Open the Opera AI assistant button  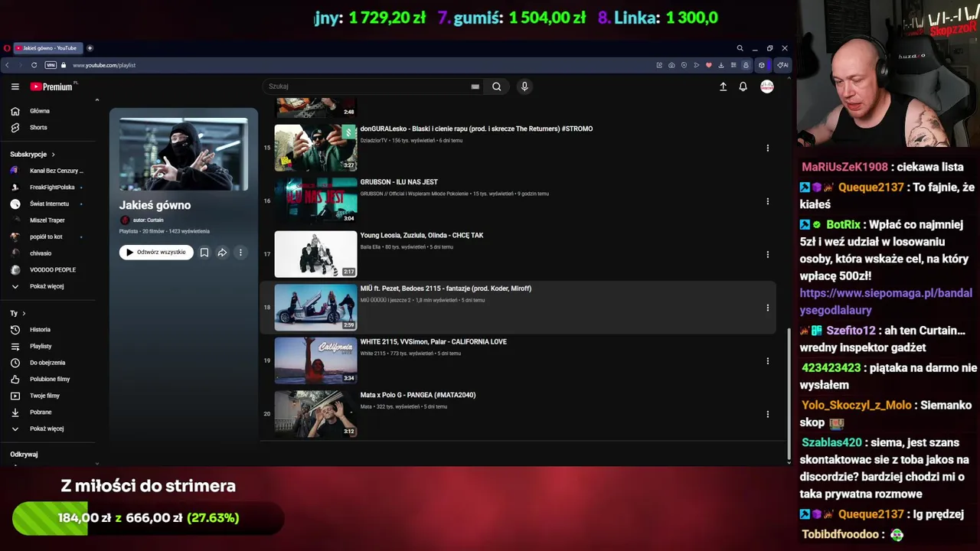tap(782, 65)
